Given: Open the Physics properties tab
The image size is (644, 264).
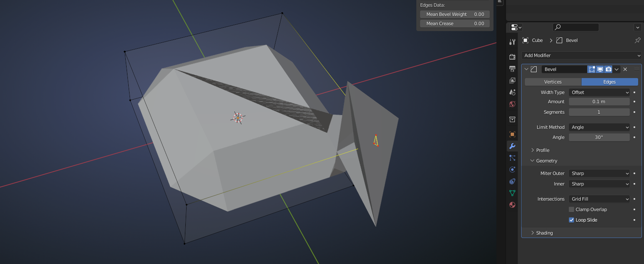Looking at the screenshot, I should tap(512, 170).
